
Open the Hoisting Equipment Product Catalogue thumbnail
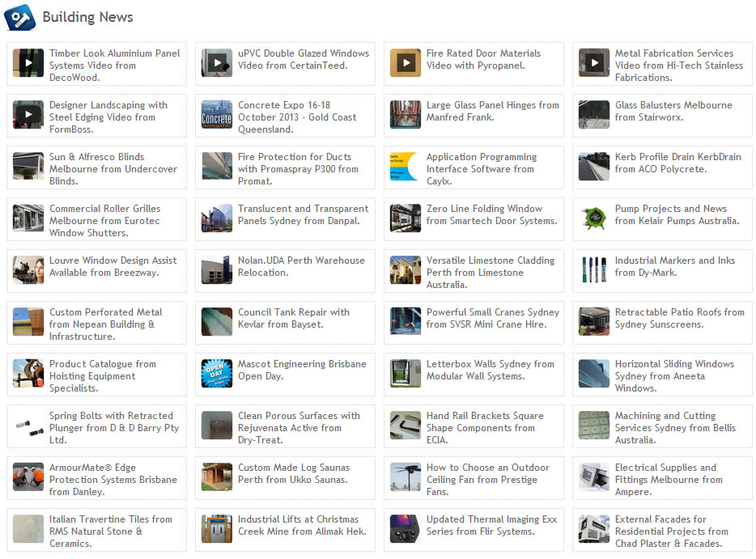[x=28, y=374]
